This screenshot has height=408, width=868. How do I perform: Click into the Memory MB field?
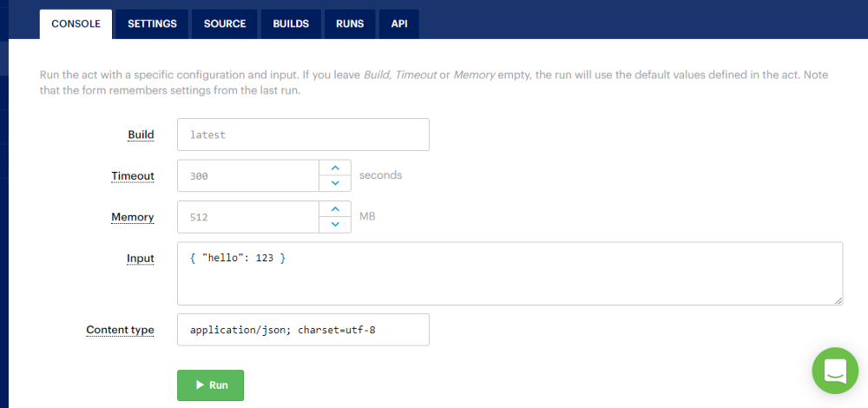[x=248, y=217]
